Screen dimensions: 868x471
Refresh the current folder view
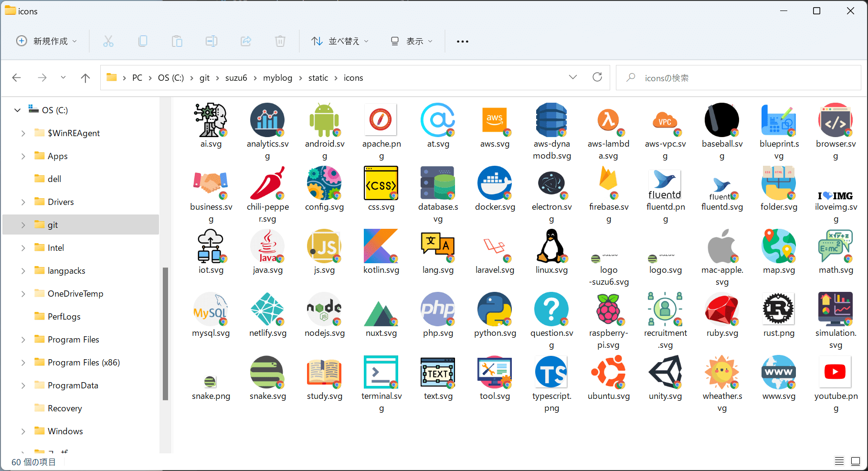coord(597,77)
